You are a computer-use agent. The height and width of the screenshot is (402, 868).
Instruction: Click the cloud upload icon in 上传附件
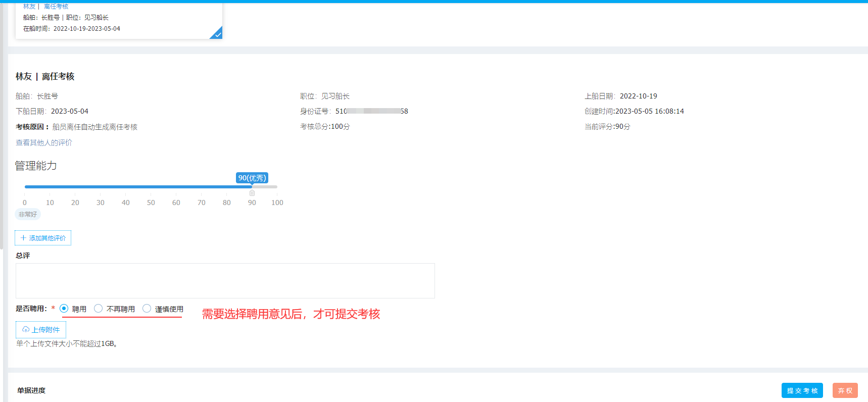(x=26, y=329)
